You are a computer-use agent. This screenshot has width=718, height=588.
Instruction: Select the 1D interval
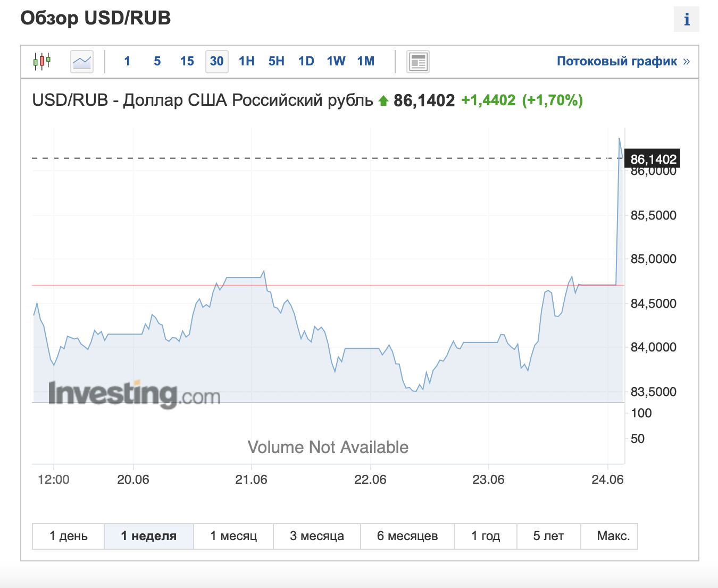[x=306, y=61]
